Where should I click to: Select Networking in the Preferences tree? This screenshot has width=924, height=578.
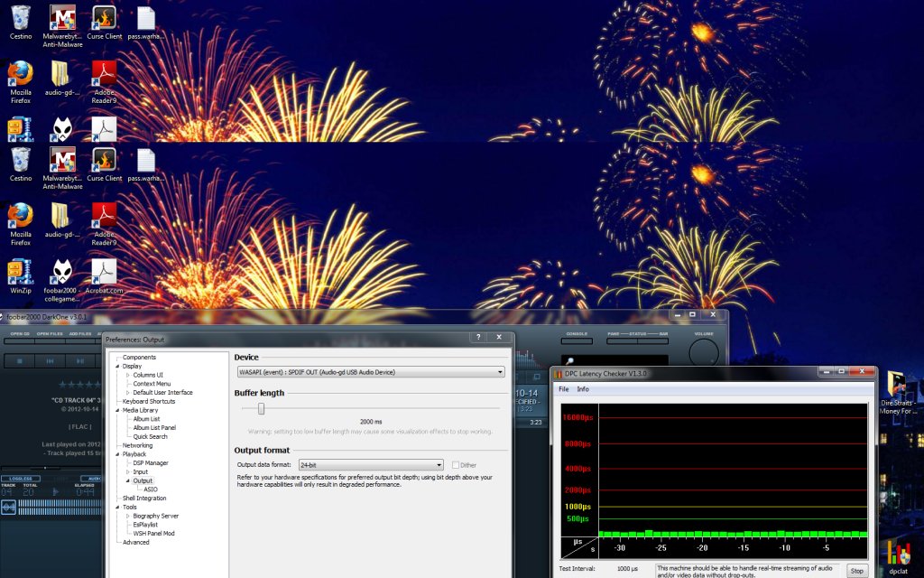[x=137, y=445]
